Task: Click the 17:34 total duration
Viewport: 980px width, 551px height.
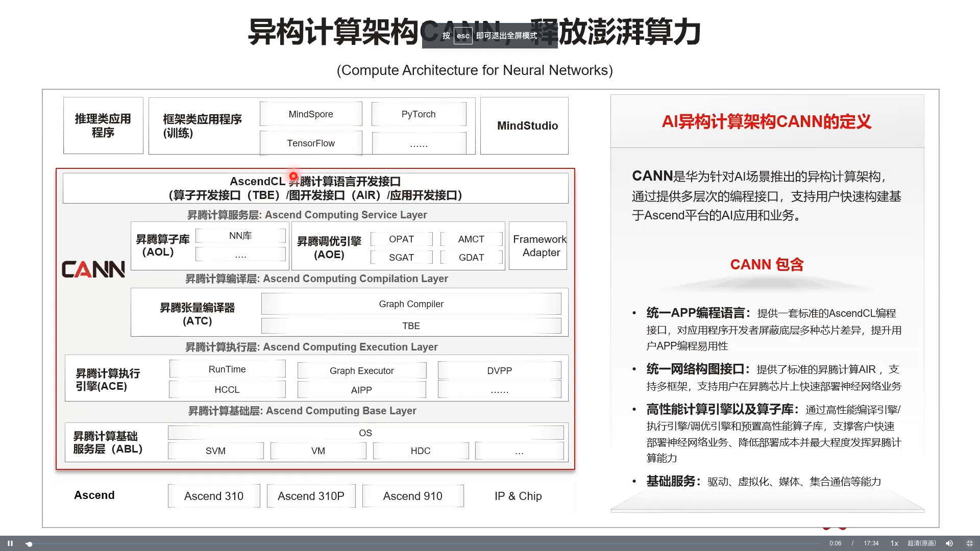Action: [871, 543]
